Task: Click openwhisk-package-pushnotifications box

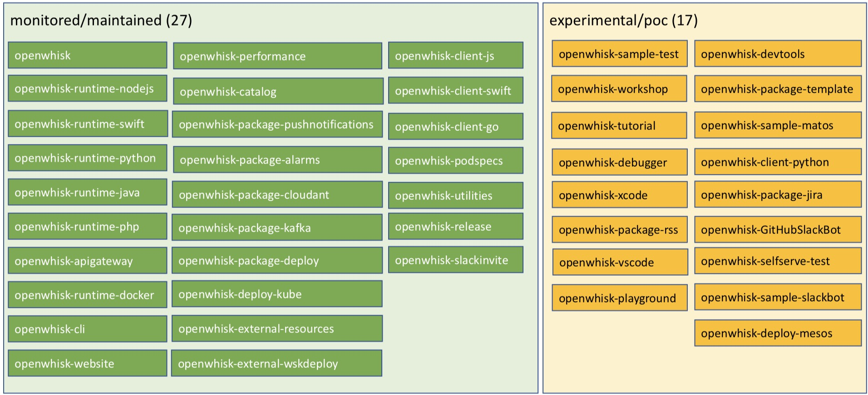Action: (x=277, y=124)
